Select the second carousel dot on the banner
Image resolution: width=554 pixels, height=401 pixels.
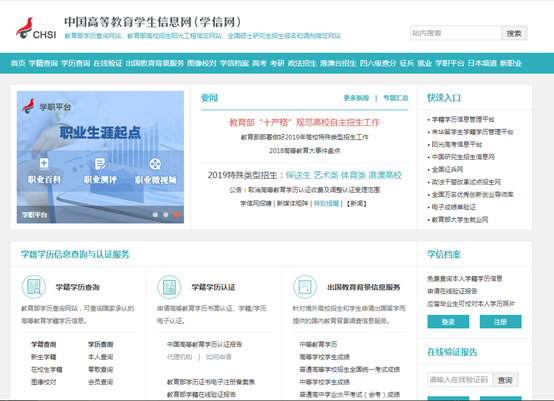[165, 214]
